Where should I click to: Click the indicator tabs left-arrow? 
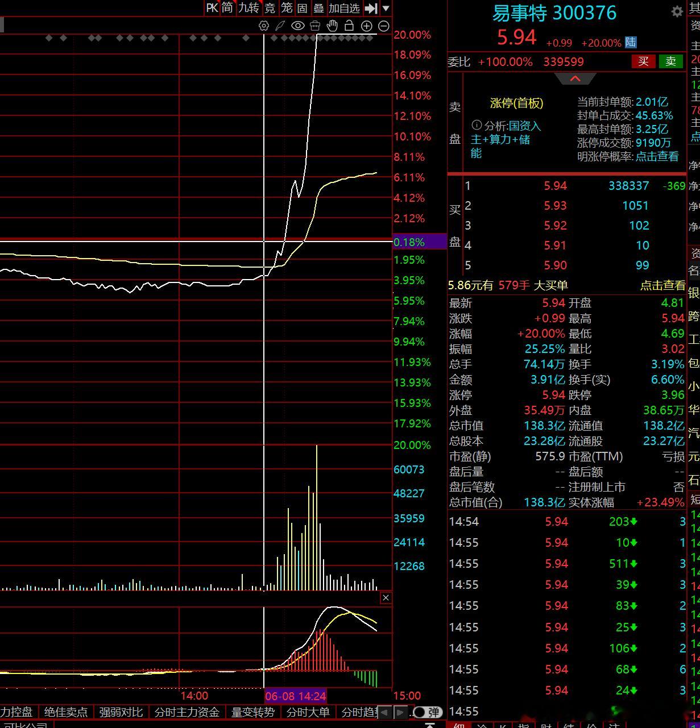[x=385, y=712]
